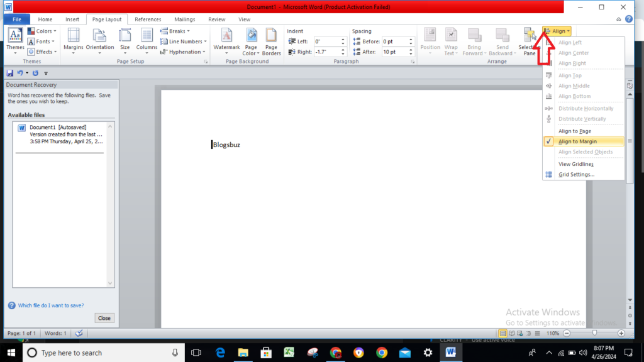Click the Themes icon

coord(15,40)
